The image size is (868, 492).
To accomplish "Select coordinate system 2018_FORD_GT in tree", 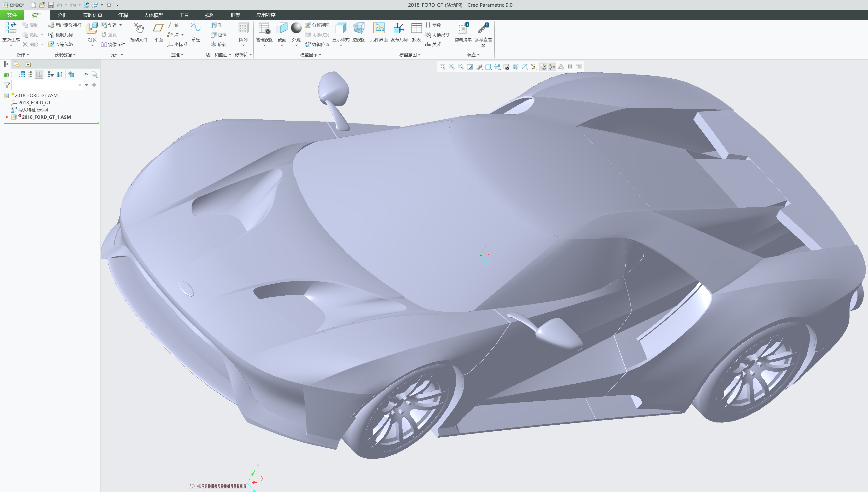I will (35, 103).
